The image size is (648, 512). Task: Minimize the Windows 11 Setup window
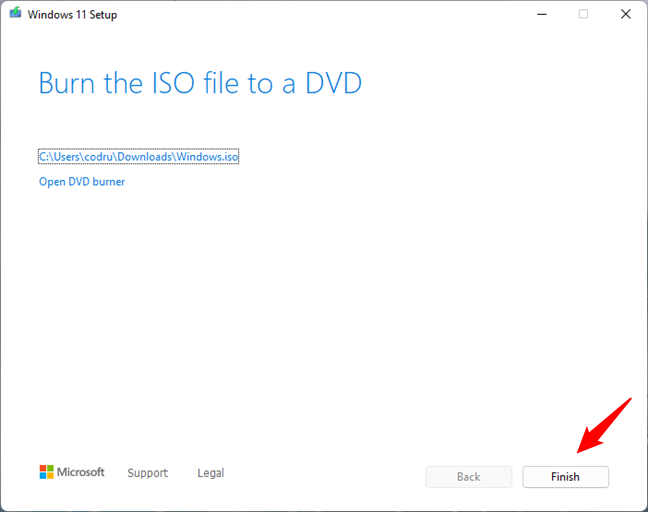pos(542,14)
